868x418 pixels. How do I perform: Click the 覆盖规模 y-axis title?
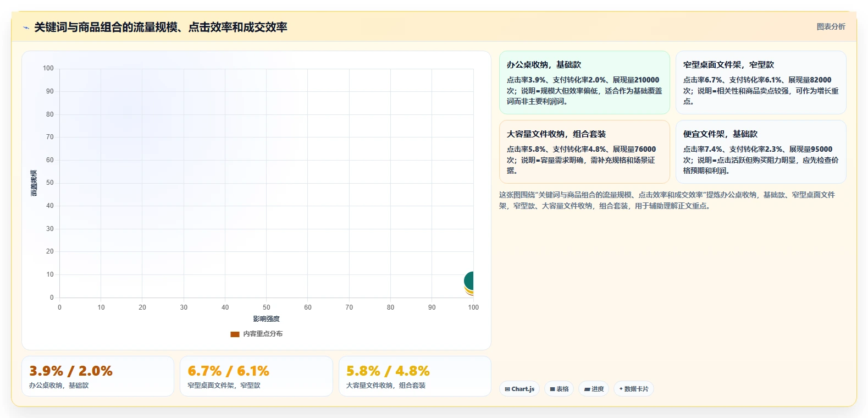click(34, 183)
